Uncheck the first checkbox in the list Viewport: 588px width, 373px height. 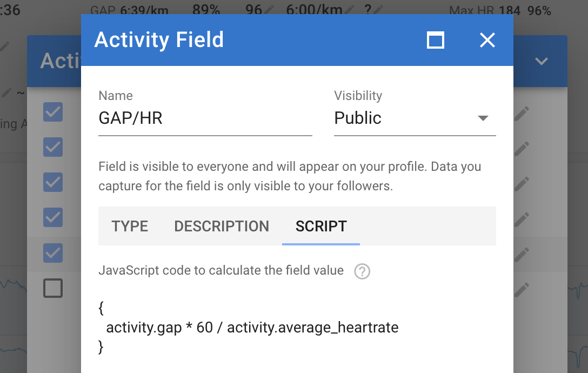coord(53,112)
